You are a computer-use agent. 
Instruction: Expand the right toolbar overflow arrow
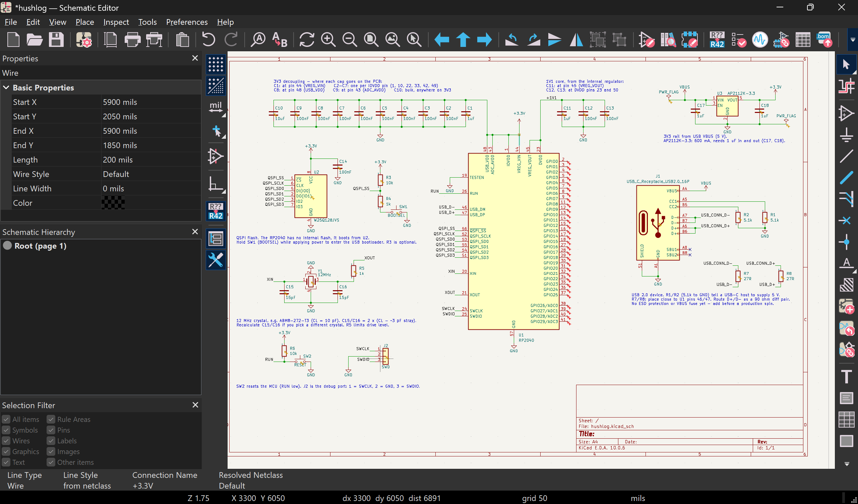[x=846, y=464]
